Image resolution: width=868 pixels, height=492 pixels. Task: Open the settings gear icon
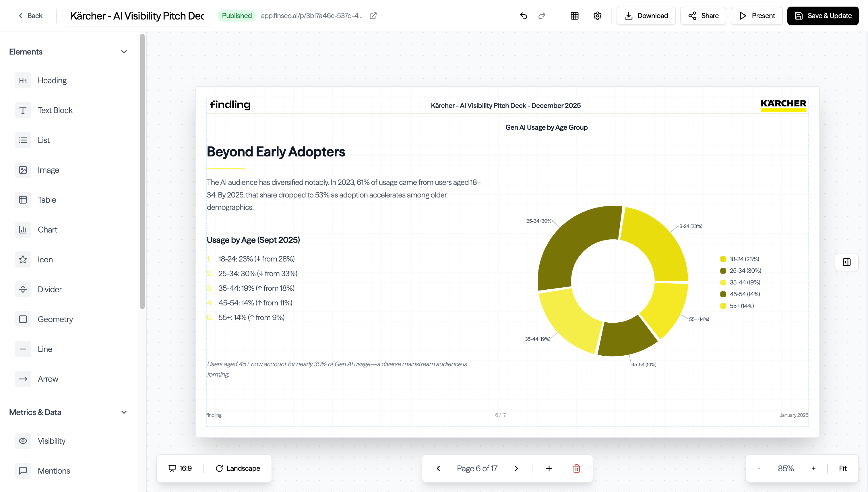[597, 16]
